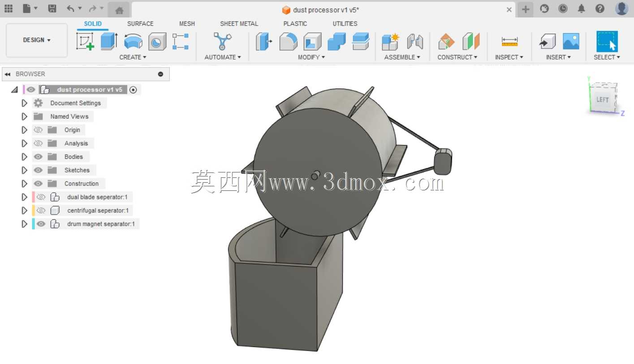Select the Extrude tool

point(109,42)
